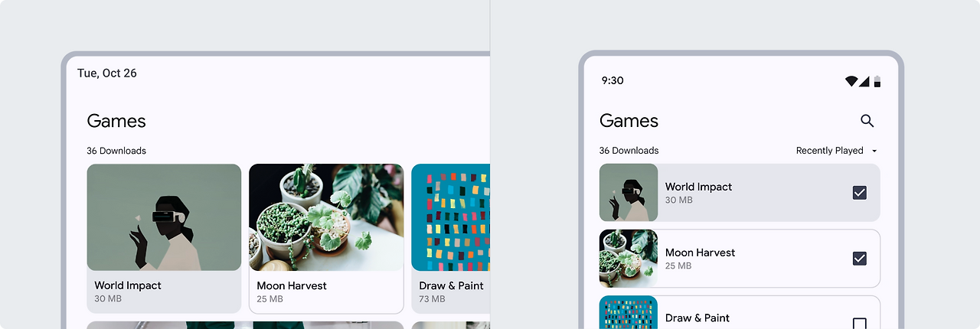Click the 36 Downloads label on phone
980x329 pixels.
tap(629, 151)
